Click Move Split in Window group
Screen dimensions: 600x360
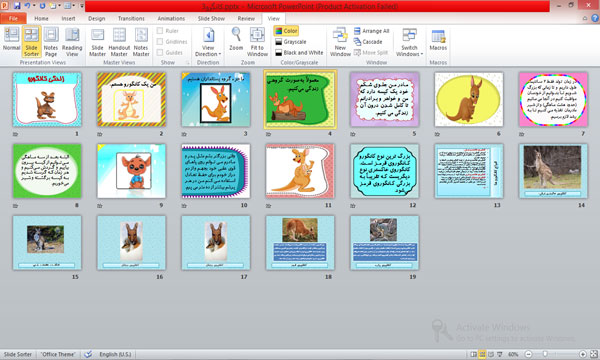pos(371,52)
